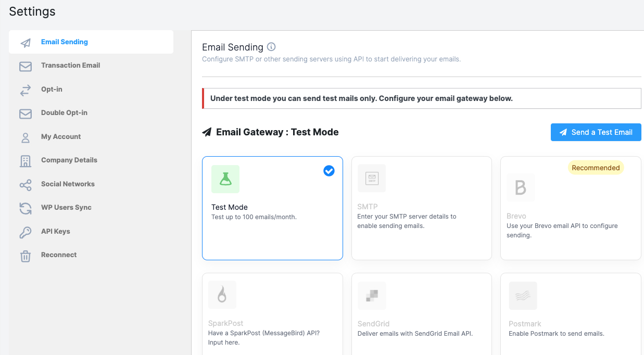Image resolution: width=644 pixels, height=355 pixels.
Task: Choose the Postmark gateway card
Action: click(x=571, y=314)
